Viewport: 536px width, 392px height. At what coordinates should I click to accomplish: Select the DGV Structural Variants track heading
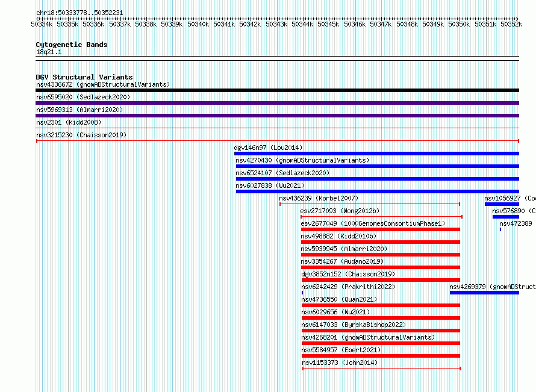pyautogui.click(x=84, y=77)
